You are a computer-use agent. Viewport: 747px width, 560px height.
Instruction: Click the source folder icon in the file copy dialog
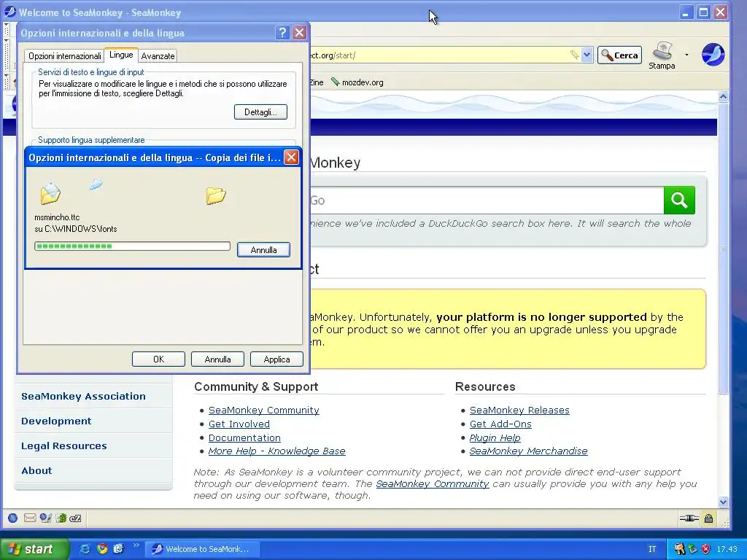[50, 193]
